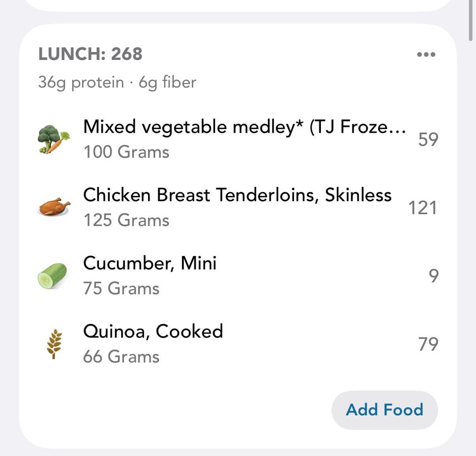Click the 66 Grams serving size
This screenshot has height=456, width=476.
coord(121,356)
